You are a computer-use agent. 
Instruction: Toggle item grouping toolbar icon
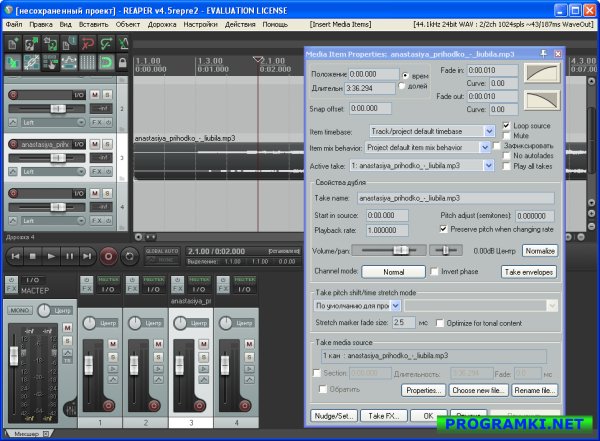(x=31, y=62)
